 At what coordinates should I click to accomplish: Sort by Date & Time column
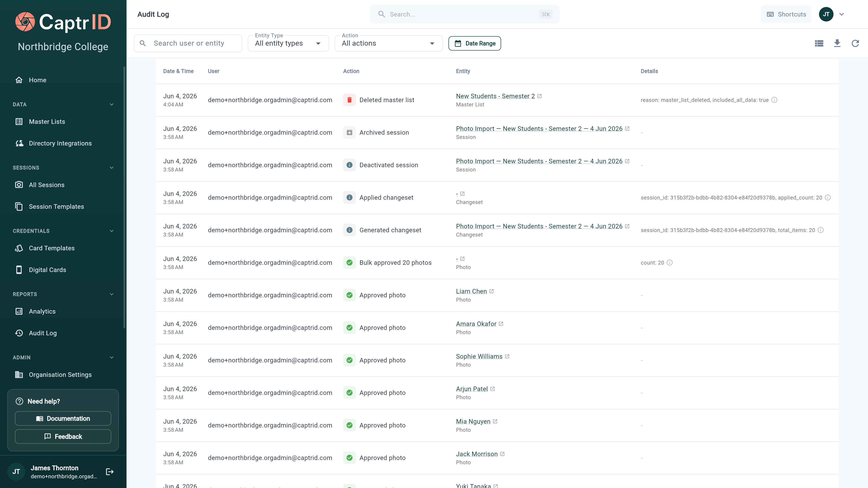coord(178,71)
